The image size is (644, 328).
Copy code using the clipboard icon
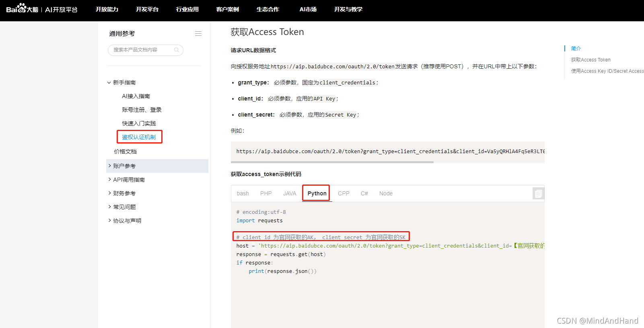538,194
